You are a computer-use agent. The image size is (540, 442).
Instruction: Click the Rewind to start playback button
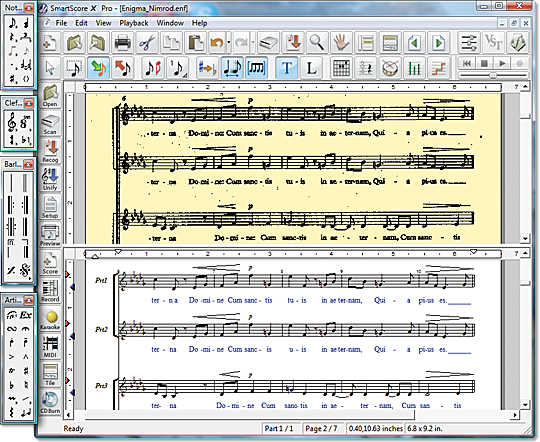[467, 63]
